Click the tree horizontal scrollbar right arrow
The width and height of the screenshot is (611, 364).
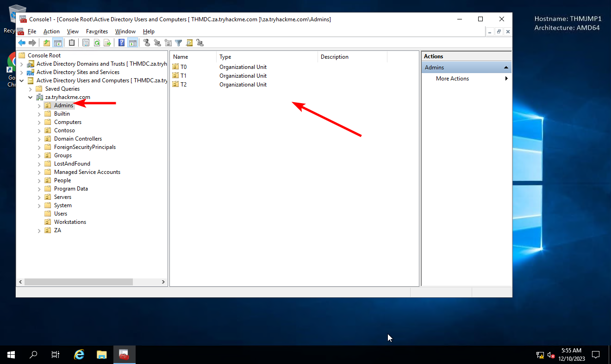[163, 282]
